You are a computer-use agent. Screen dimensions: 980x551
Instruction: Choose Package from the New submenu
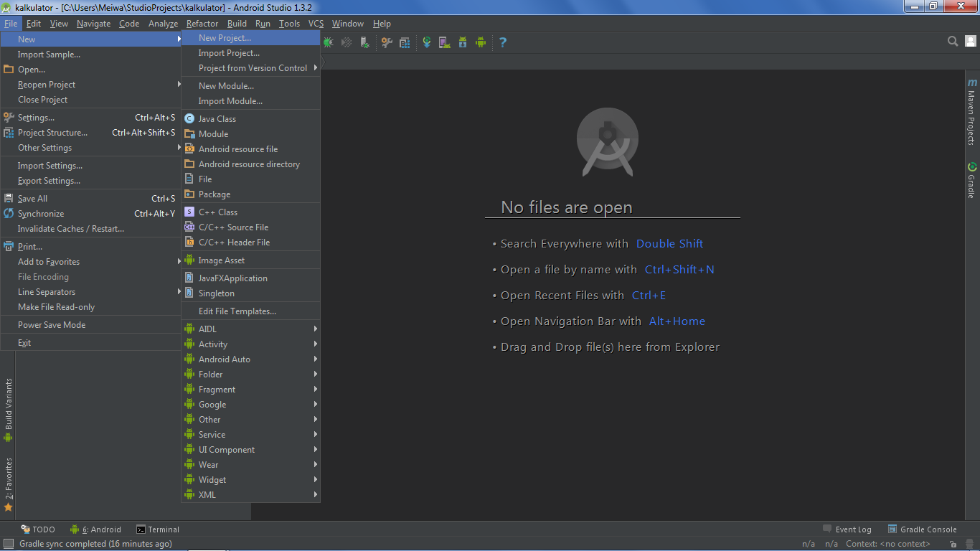click(x=250, y=194)
